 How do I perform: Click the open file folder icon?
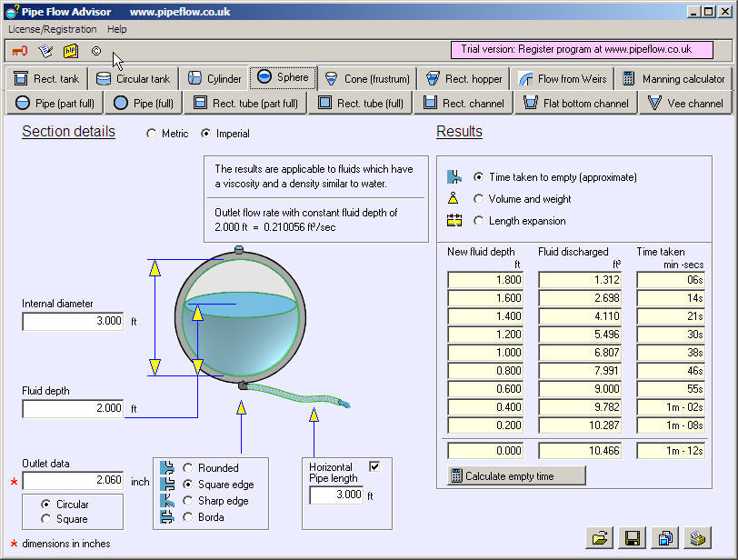click(x=601, y=537)
